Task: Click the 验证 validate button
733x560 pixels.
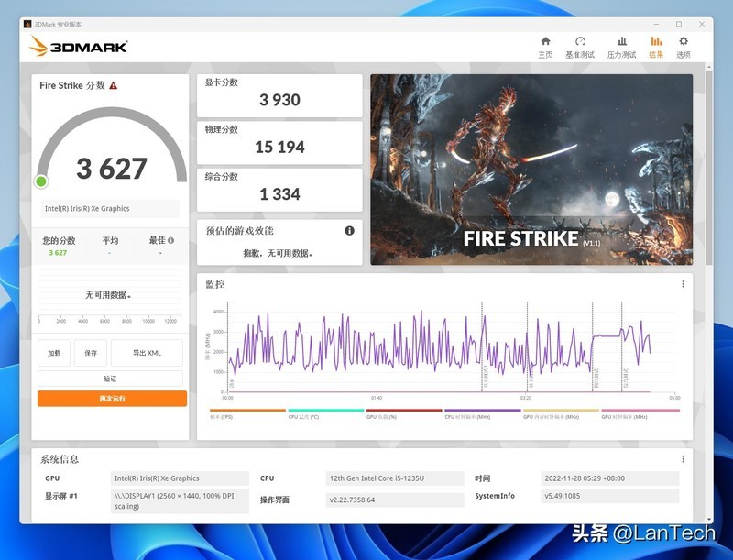Action: [110, 379]
